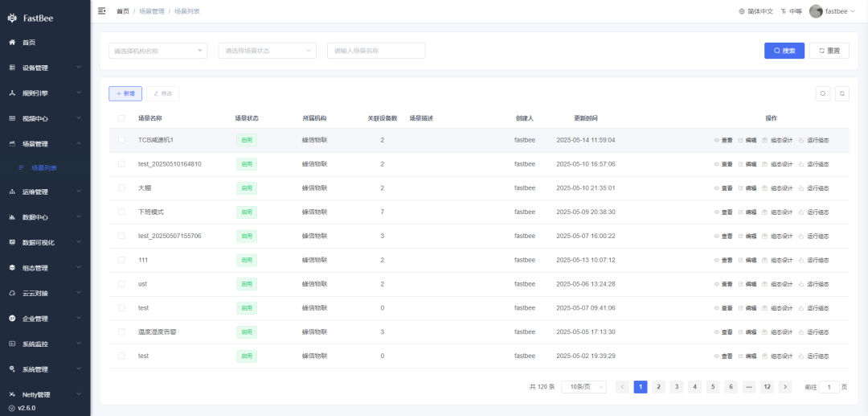Screen dimensions: 868x416
Task: Check the box for TCB减速机1 row
Action: 121,140
